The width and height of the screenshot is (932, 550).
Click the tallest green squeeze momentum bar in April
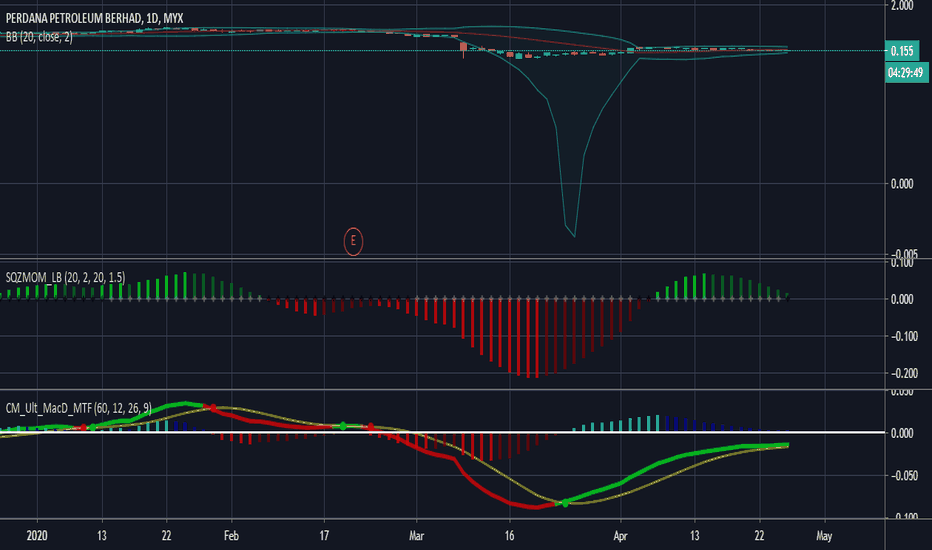point(704,285)
